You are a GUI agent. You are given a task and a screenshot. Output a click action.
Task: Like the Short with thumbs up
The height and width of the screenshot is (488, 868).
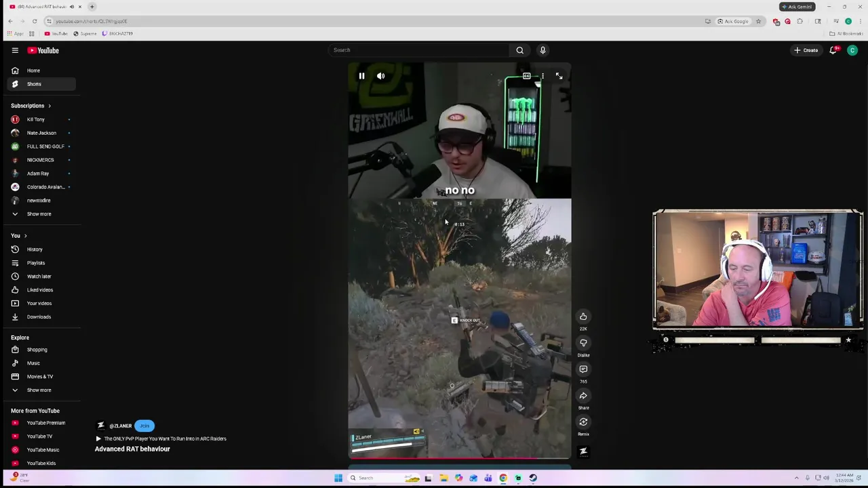pyautogui.click(x=583, y=317)
